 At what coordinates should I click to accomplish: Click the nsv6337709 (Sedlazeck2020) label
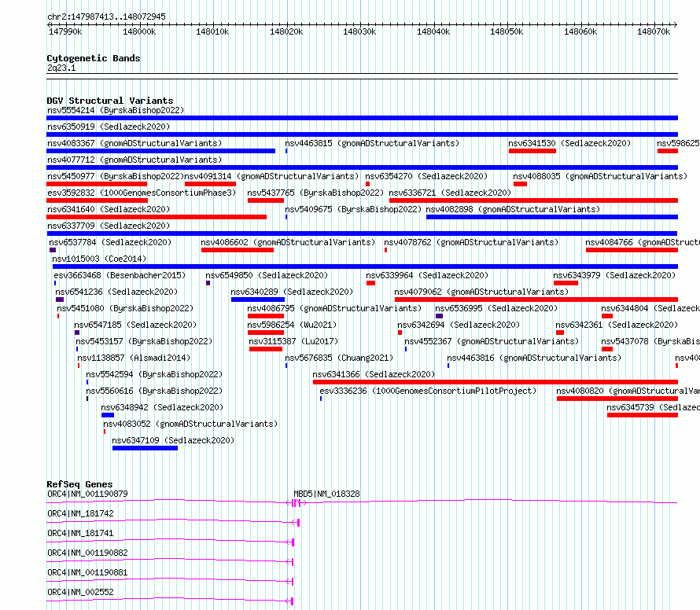coord(109,226)
